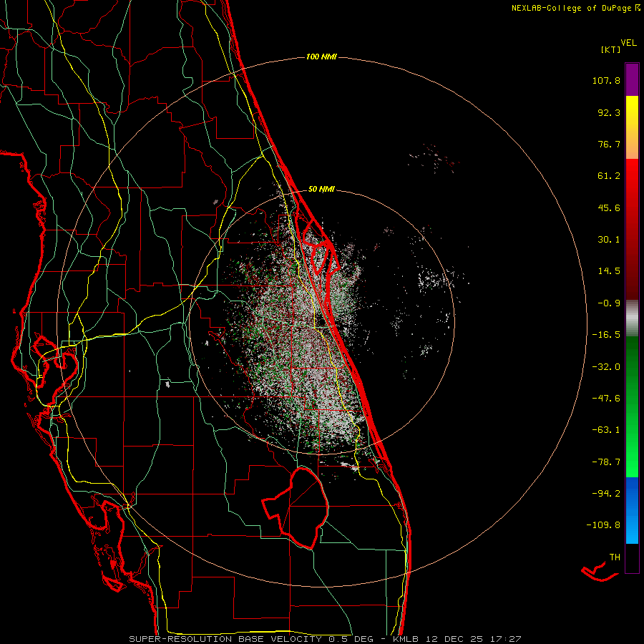Viewport: 644px width, 644px height.
Task: Click the -63.1 velocity scale value
Action: 606,430
